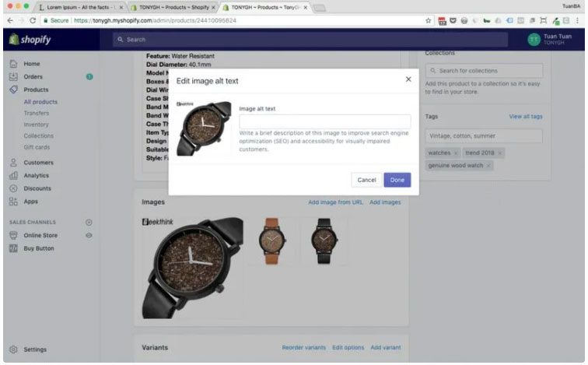The width and height of the screenshot is (588, 365).
Task: Open the Gift cards submenu item
Action: pos(37,147)
